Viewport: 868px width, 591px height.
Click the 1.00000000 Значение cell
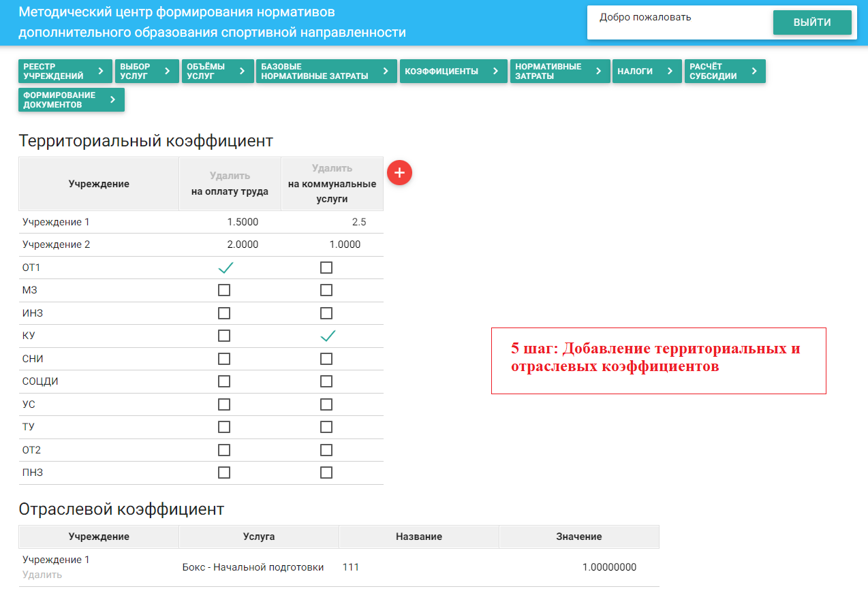(609, 567)
